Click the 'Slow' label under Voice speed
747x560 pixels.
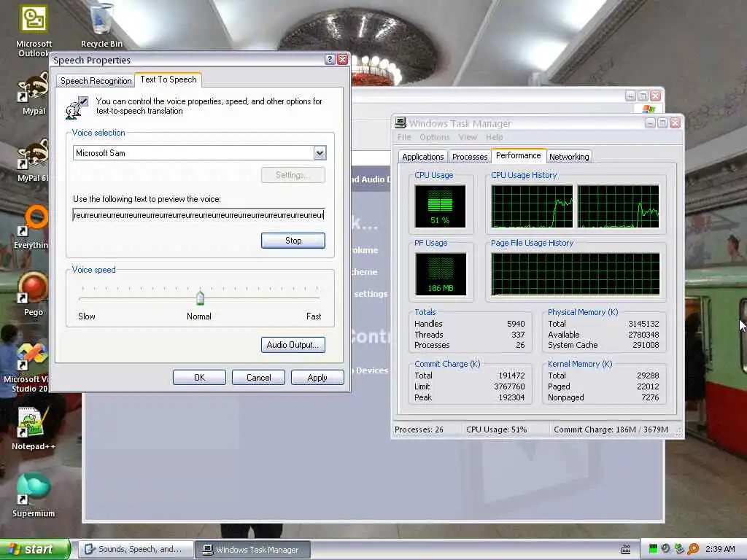pos(87,316)
